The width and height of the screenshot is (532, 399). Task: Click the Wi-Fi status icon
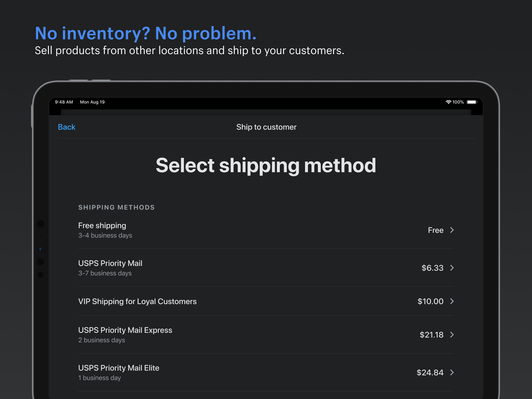(x=449, y=102)
